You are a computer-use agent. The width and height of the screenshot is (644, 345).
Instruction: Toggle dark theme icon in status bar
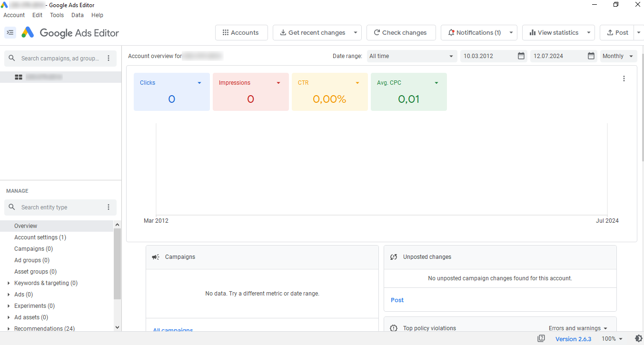pyautogui.click(x=638, y=339)
